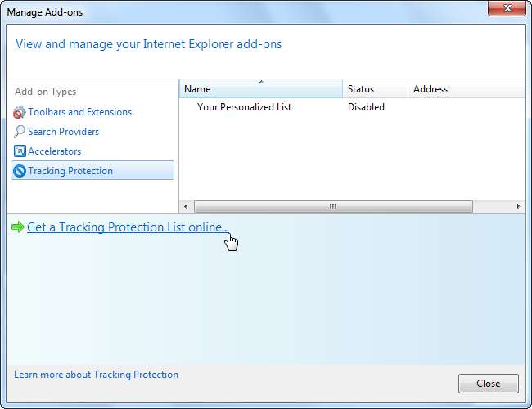Click the horizontal scrollbar left arrow
The width and height of the screenshot is (532, 409).
click(x=186, y=206)
